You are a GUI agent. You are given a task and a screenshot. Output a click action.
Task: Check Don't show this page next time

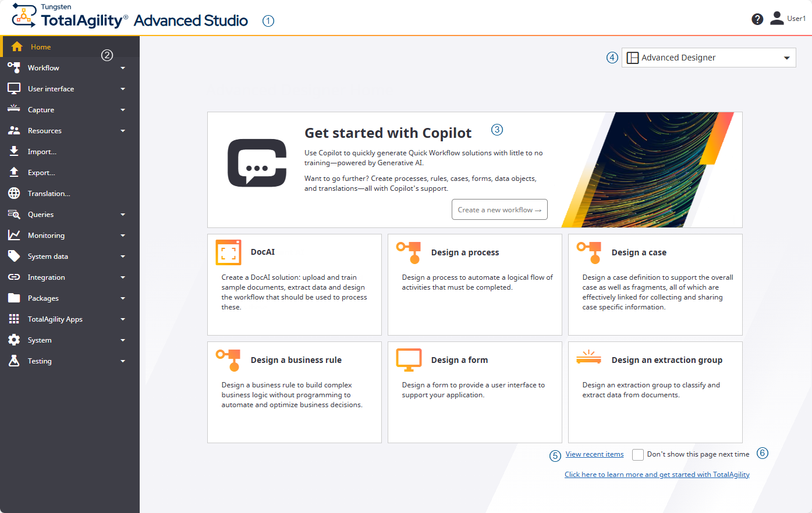click(x=637, y=454)
